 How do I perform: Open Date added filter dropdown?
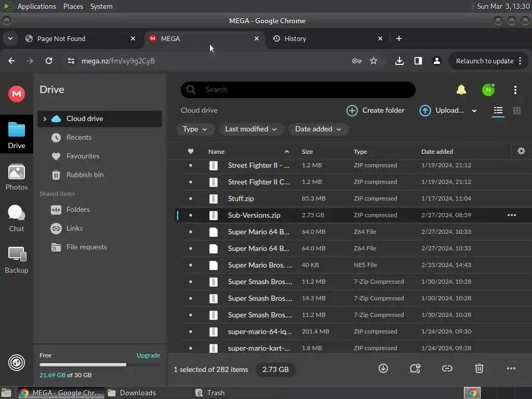318,129
